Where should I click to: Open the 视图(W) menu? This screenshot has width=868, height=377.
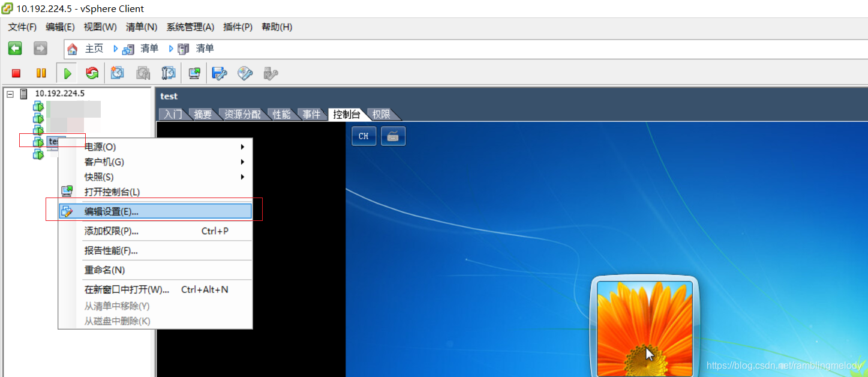pos(100,27)
